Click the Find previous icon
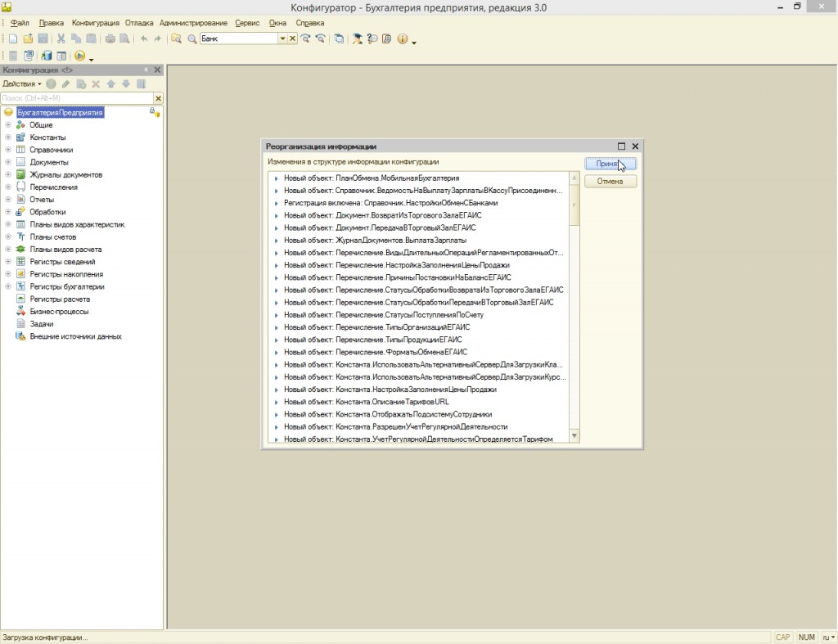The height and width of the screenshot is (644, 838). pos(320,38)
